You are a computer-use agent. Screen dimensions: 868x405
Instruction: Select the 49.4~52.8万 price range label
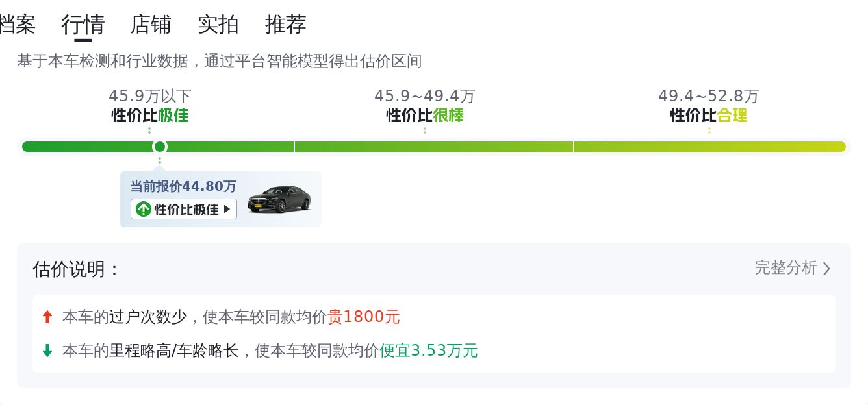tap(709, 96)
